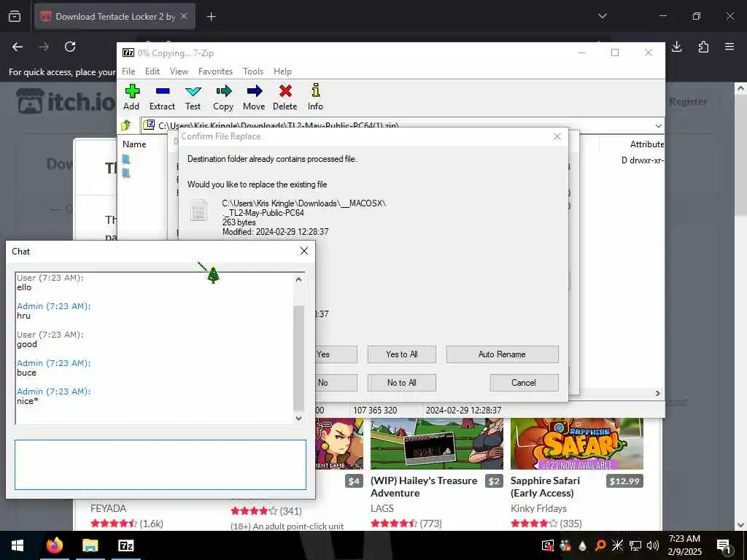Click the water drop tray icon
The image size is (747, 560).
[x=582, y=545]
